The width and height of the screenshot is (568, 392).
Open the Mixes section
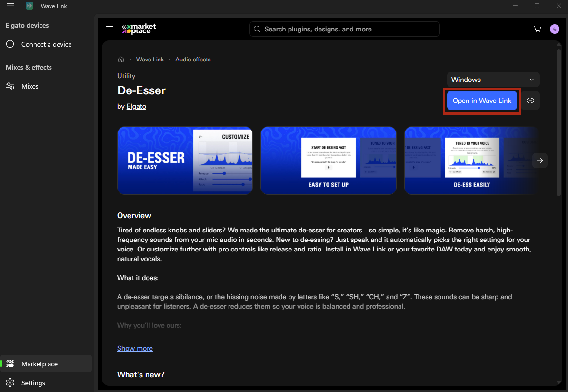(47, 86)
